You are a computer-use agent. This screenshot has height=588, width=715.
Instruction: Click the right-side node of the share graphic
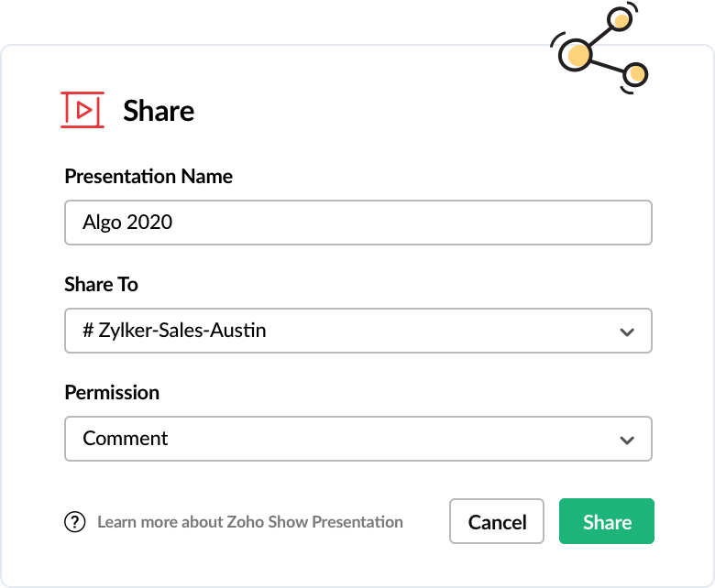635,74
